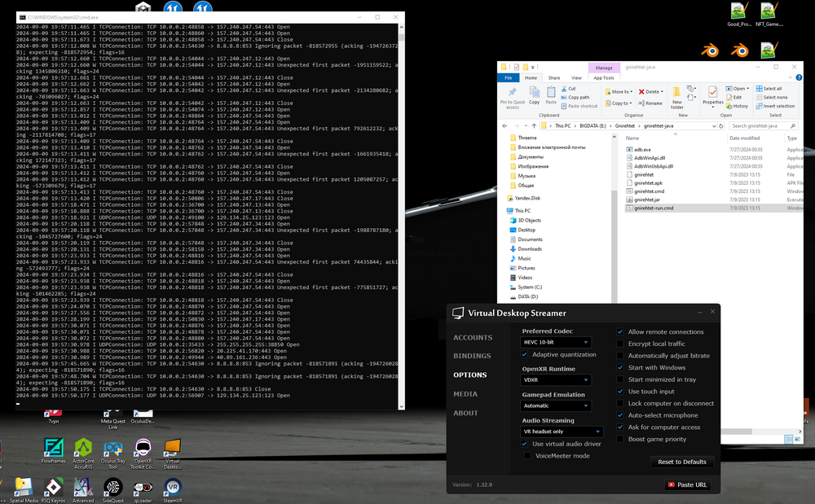Screen dimensions: 815x504
Task: Switch to the BINDINGS section
Action: [x=472, y=356]
